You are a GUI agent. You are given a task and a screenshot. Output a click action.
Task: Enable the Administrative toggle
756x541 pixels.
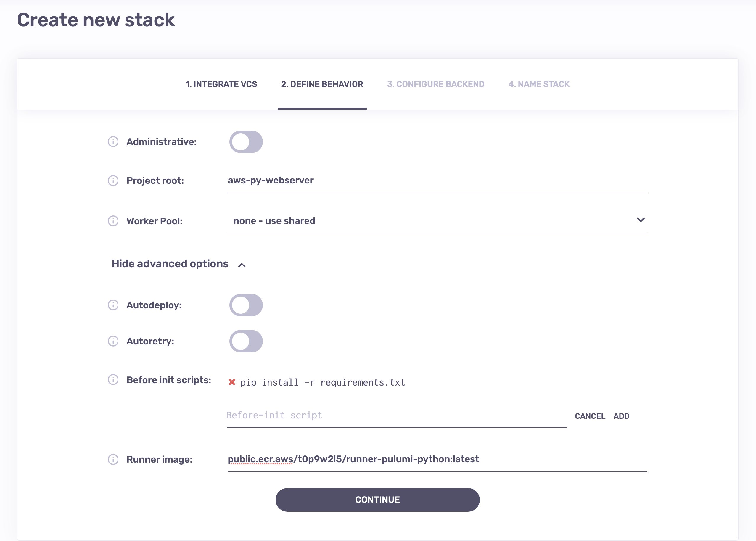click(x=246, y=142)
